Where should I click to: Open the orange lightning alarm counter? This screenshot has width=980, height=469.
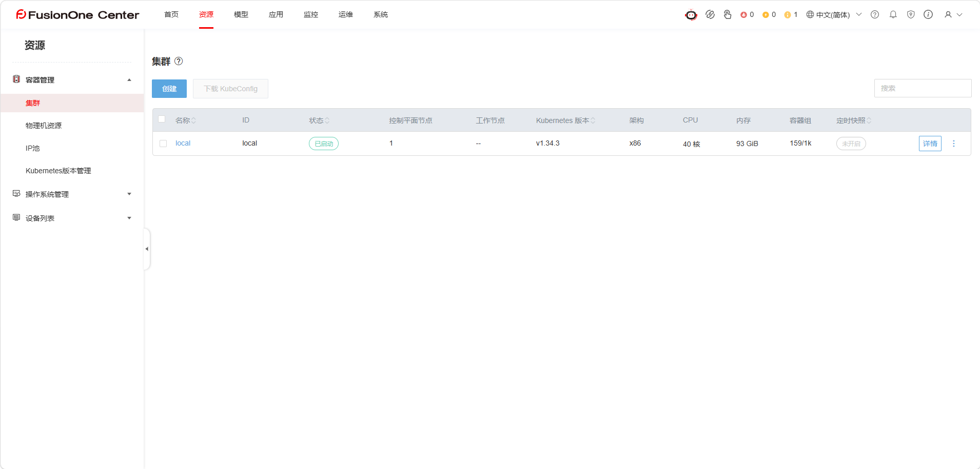coord(769,15)
